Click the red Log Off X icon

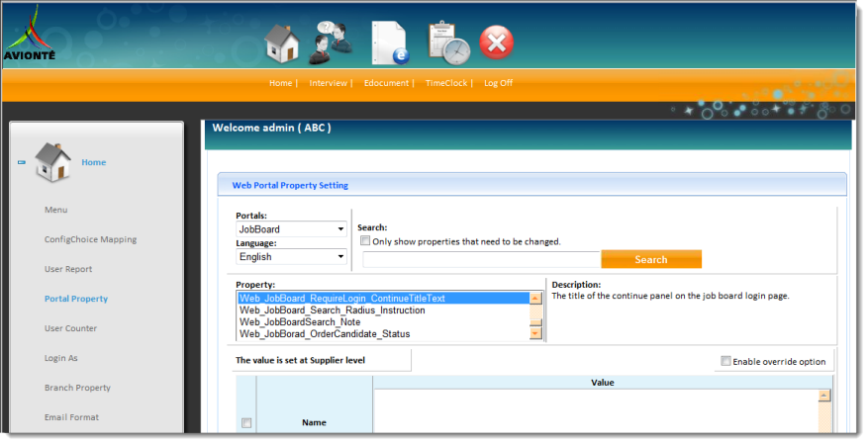[497, 43]
